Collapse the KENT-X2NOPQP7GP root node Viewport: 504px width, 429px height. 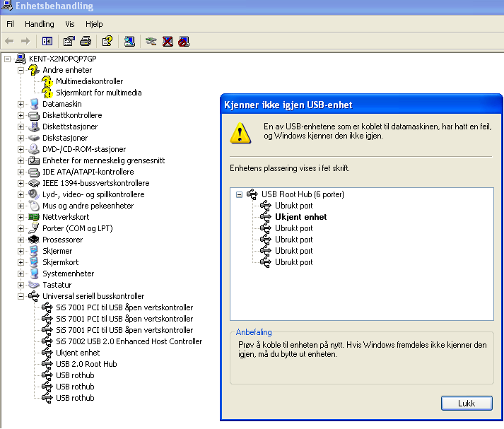point(7,59)
